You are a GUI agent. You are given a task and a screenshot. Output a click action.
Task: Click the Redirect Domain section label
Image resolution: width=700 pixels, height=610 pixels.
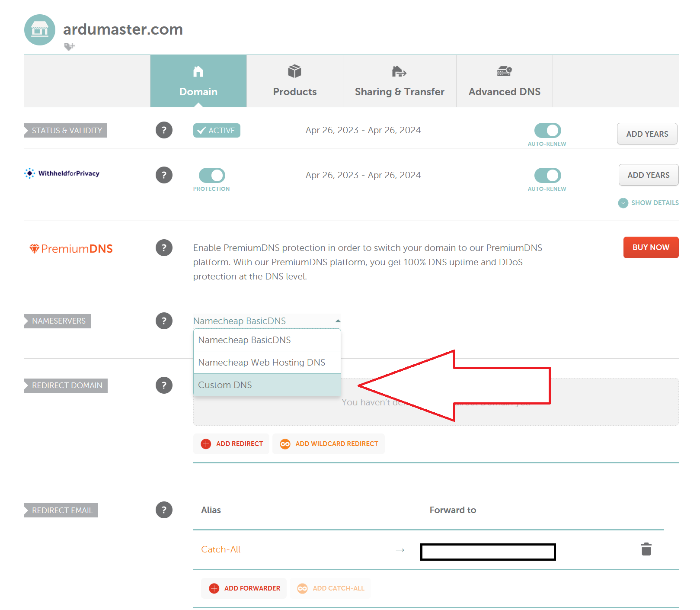coord(66,385)
